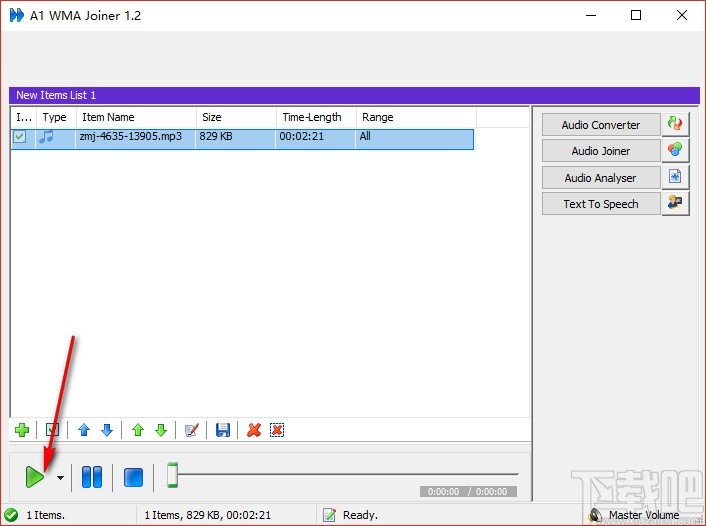706x526 pixels.
Task: Sort by the Item Name column header
Action: 136,117
